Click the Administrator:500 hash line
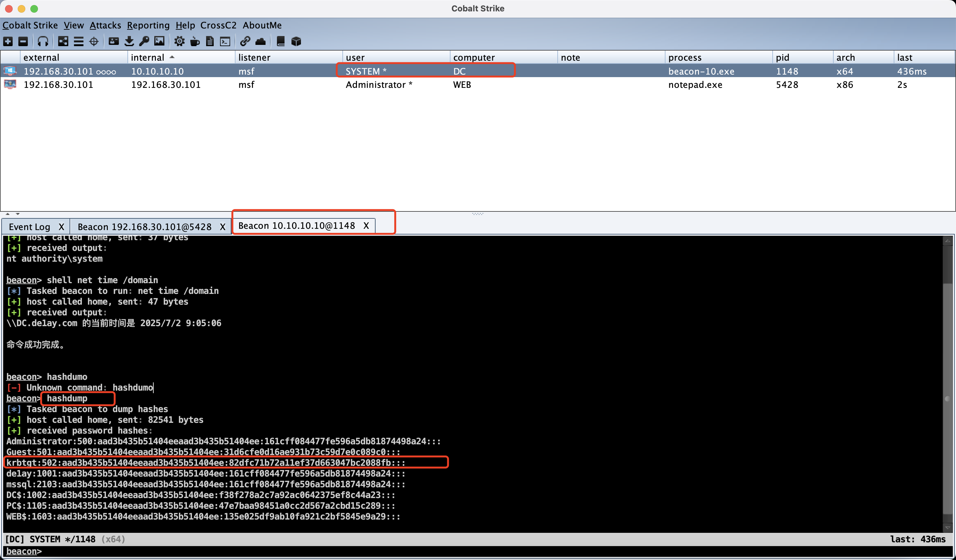This screenshot has height=560, width=956. (x=224, y=441)
